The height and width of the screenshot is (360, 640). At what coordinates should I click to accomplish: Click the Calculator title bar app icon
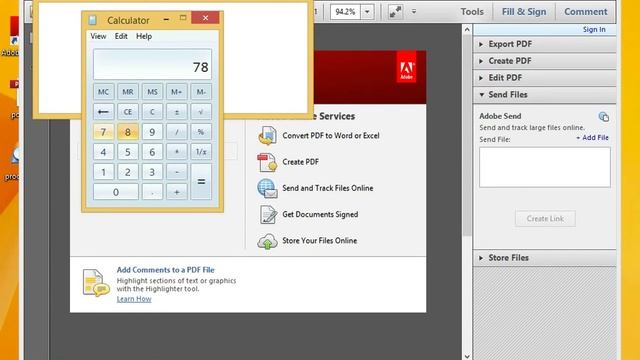93,20
